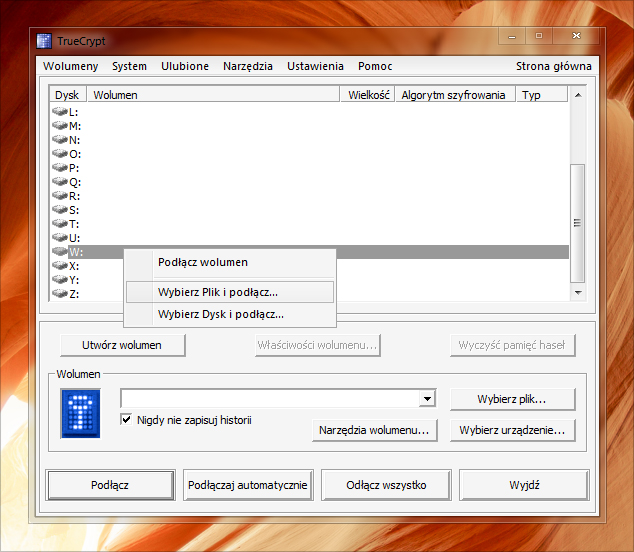634x552 pixels.
Task: Click the Właściwości wolumenu... button
Action: pos(317,345)
